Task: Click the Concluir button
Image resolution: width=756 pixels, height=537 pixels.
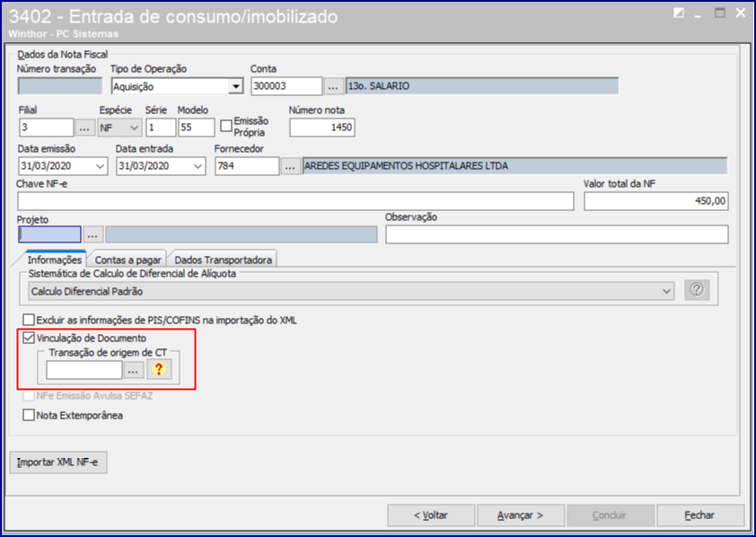Action: tap(610, 515)
